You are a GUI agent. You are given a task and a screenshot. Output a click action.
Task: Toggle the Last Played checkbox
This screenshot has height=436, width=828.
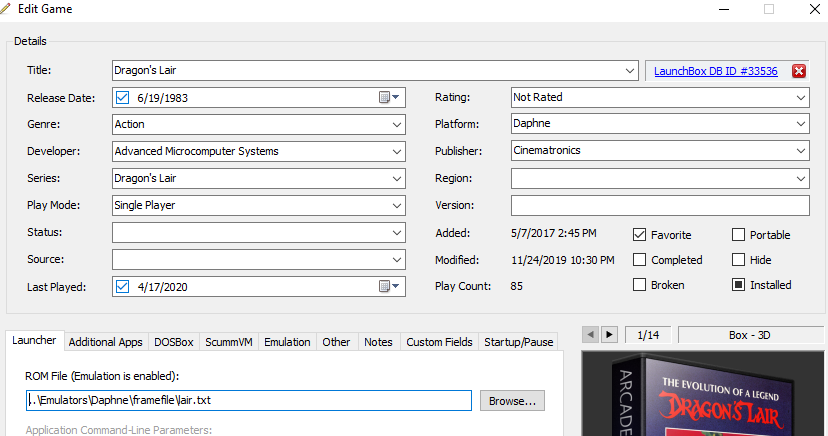(x=123, y=287)
